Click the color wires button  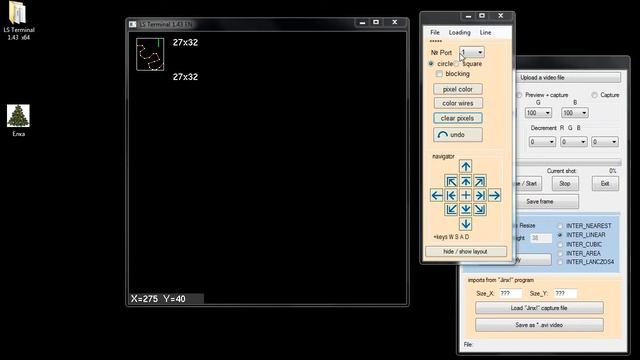(458, 103)
